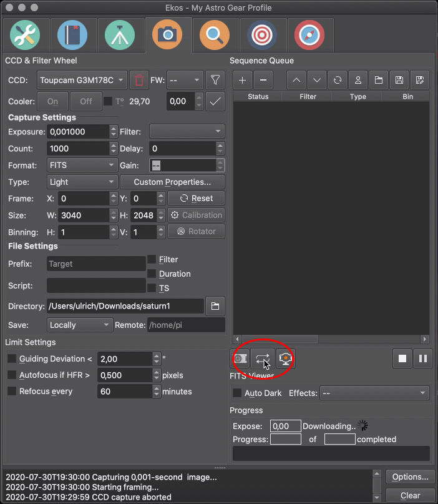Screen dimensions: 438x504
Task: Click the observer person icon
Action: (358, 80)
